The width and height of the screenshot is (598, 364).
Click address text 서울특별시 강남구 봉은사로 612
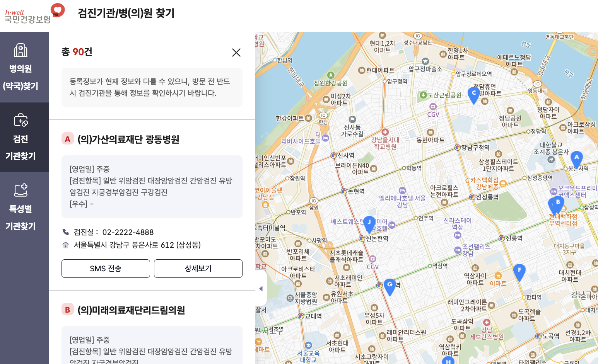(137, 245)
